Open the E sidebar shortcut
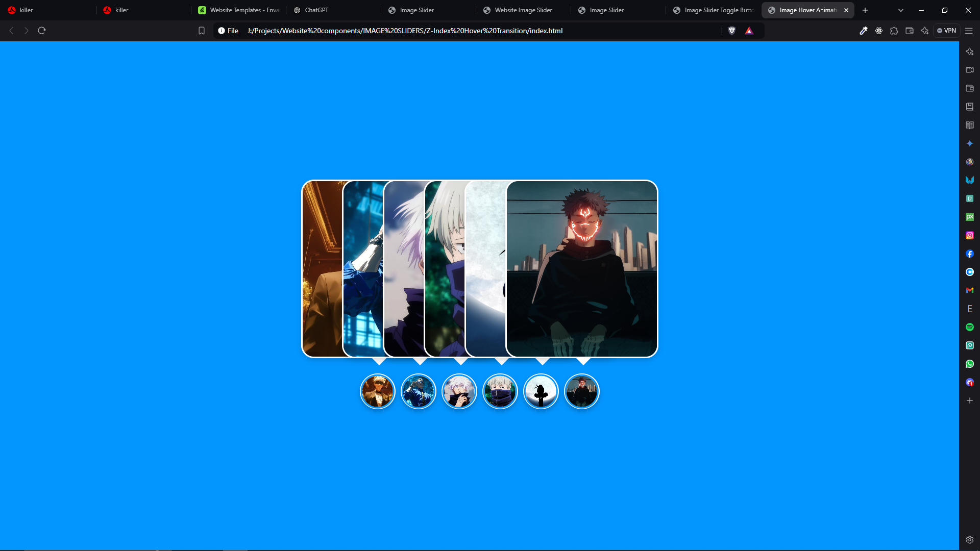 coord(970,309)
